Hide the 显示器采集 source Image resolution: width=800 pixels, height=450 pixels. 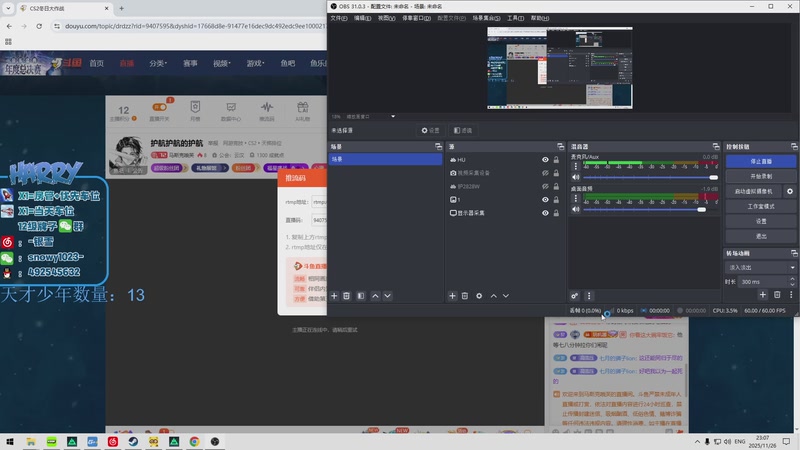(x=545, y=213)
